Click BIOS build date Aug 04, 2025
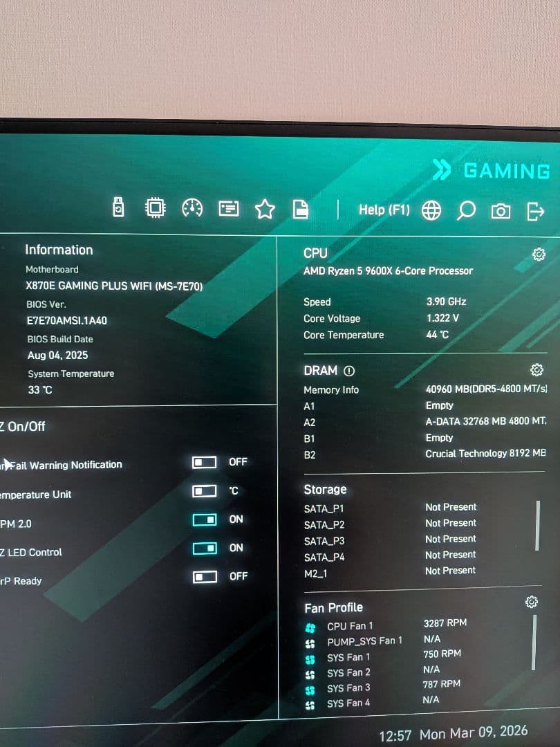Image resolution: width=560 pixels, height=747 pixels. click(57, 356)
